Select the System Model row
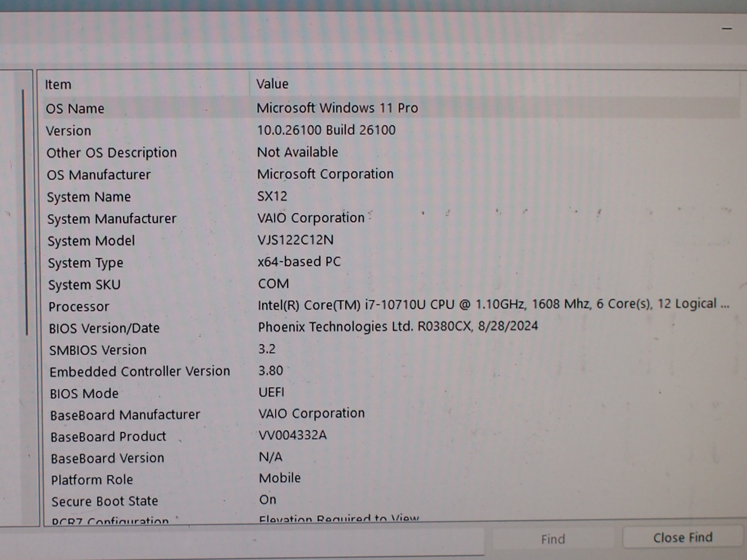The image size is (747, 560). point(391,240)
